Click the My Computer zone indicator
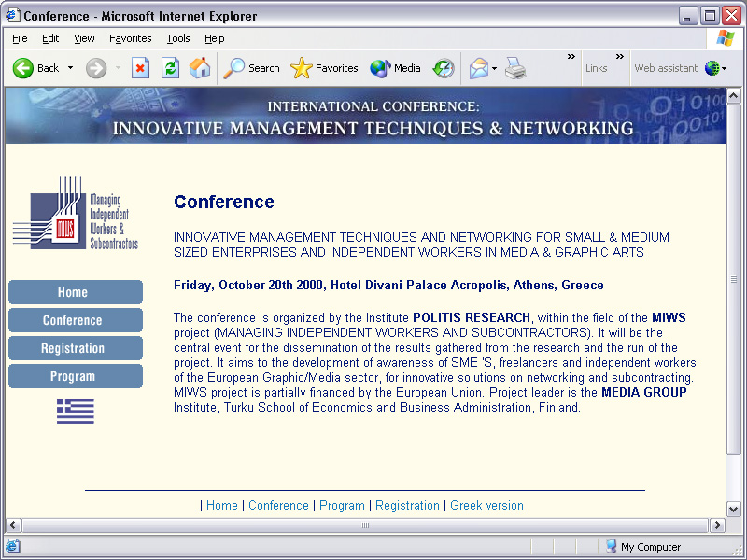747x560 pixels. coord(644,547)
